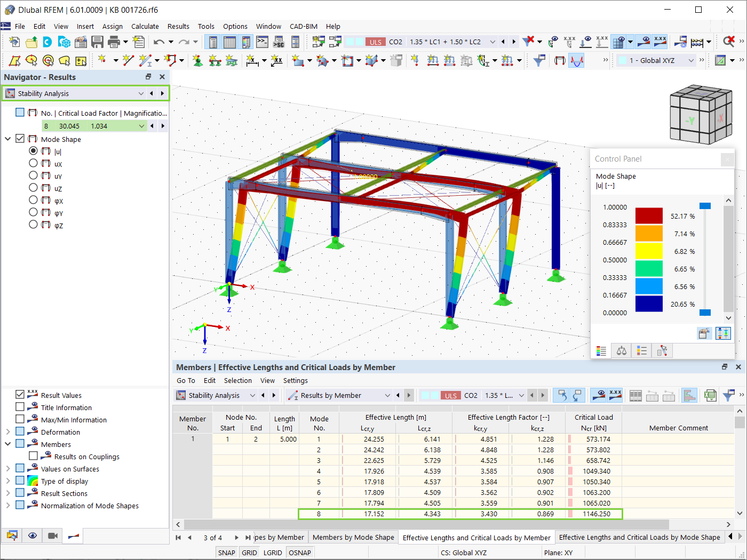The image size is (747, 560).
Task: Expand the Type of display node
Action: (x=8, y=481)
